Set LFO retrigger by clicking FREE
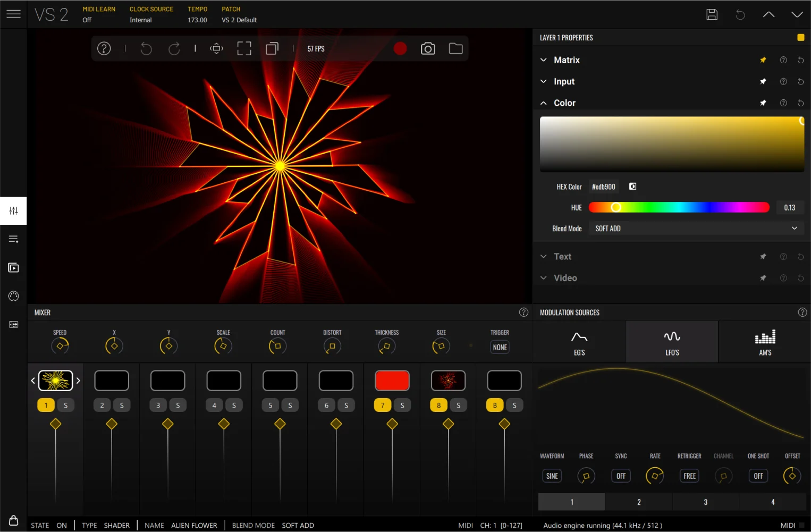Screen dimensions: 811x532 click(689, 476)
